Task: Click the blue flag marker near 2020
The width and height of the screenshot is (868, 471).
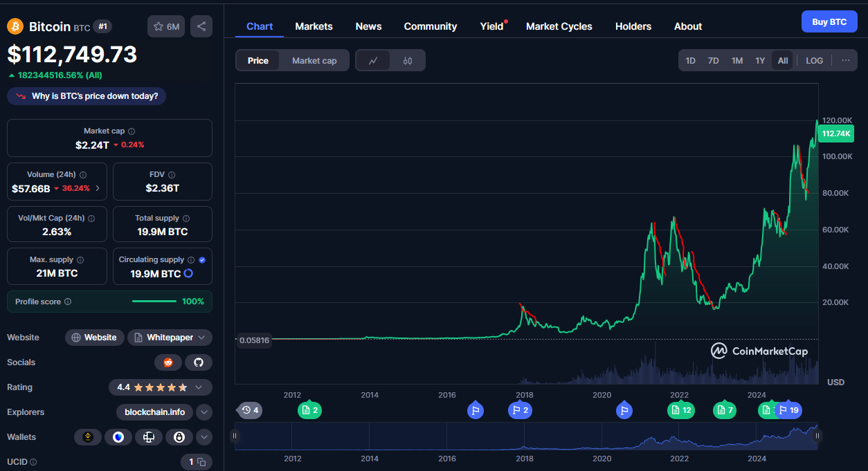Action: (x=624, y=410)
